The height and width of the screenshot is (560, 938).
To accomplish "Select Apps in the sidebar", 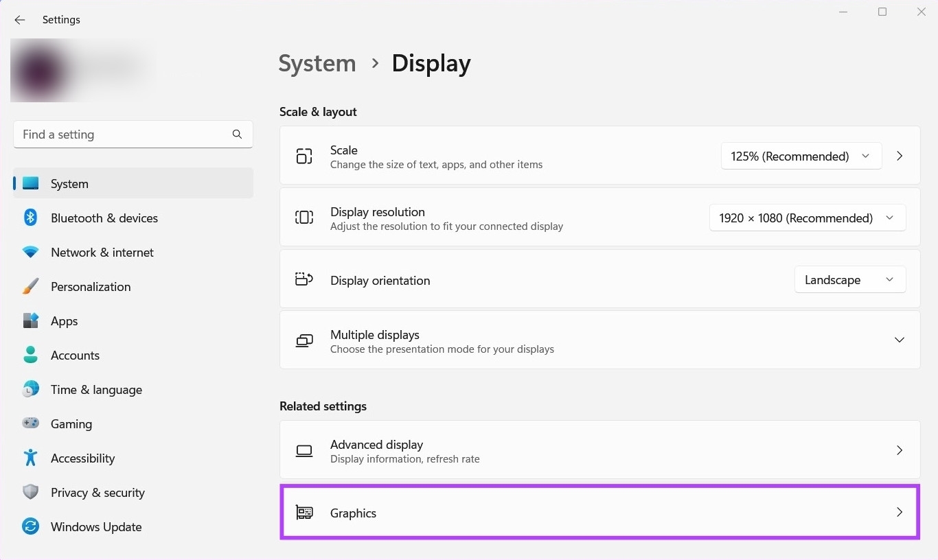I will pyautogui.click(x=65, y=321).
